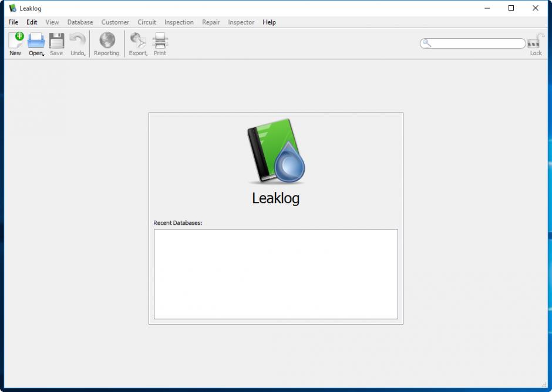Open the View menu
This screenshot has width=552, height=392.
pos(52,22)
